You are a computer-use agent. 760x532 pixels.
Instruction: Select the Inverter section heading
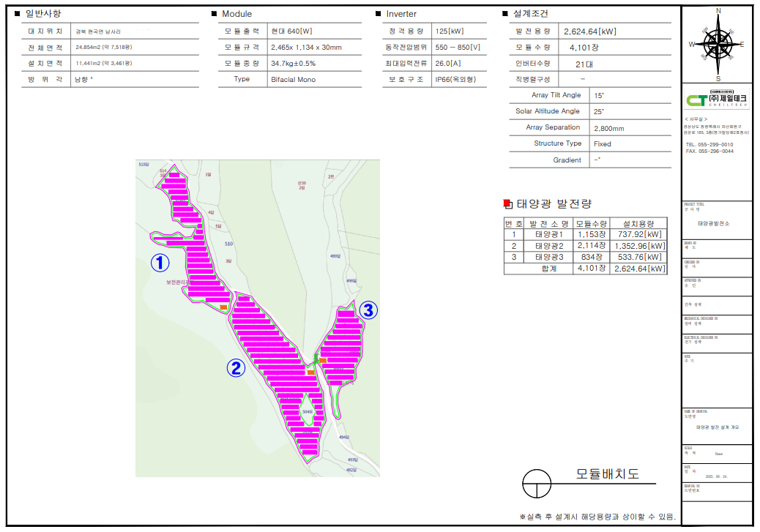401,14
